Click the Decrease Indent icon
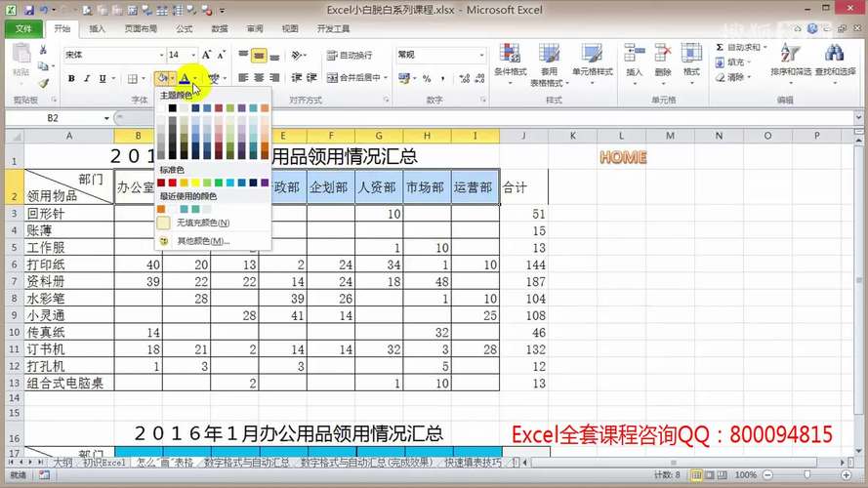The width and height of the screenshot is (868, 488). point(297,78)
